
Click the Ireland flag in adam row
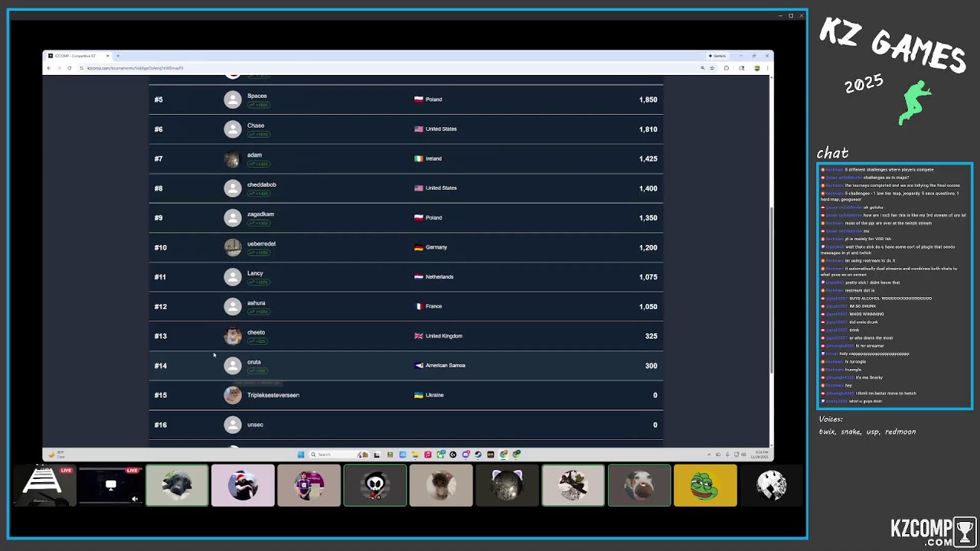(419, 158)
